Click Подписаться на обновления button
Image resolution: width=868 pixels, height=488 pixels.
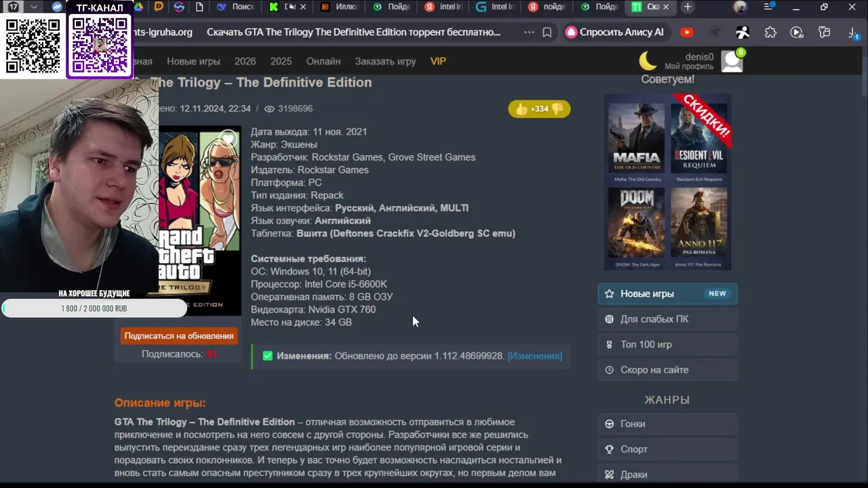click(x=179, y=336)
